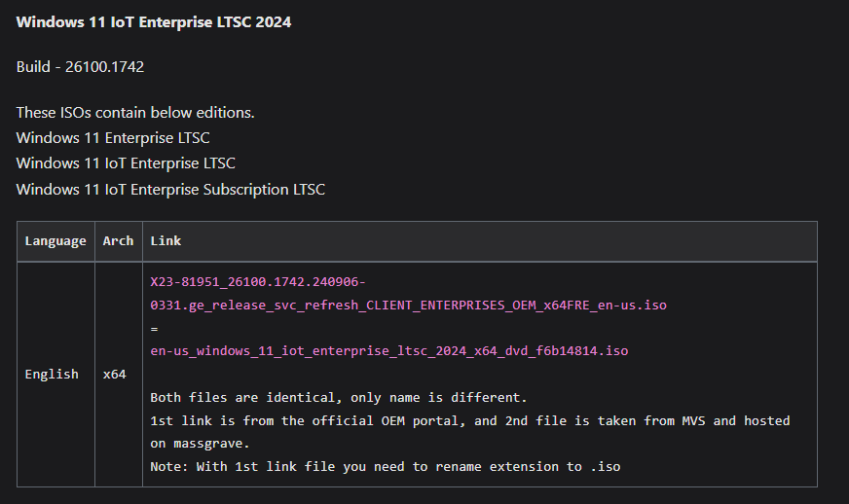
Task: Click the x64 architecture cell
Action: pos(114,374)
